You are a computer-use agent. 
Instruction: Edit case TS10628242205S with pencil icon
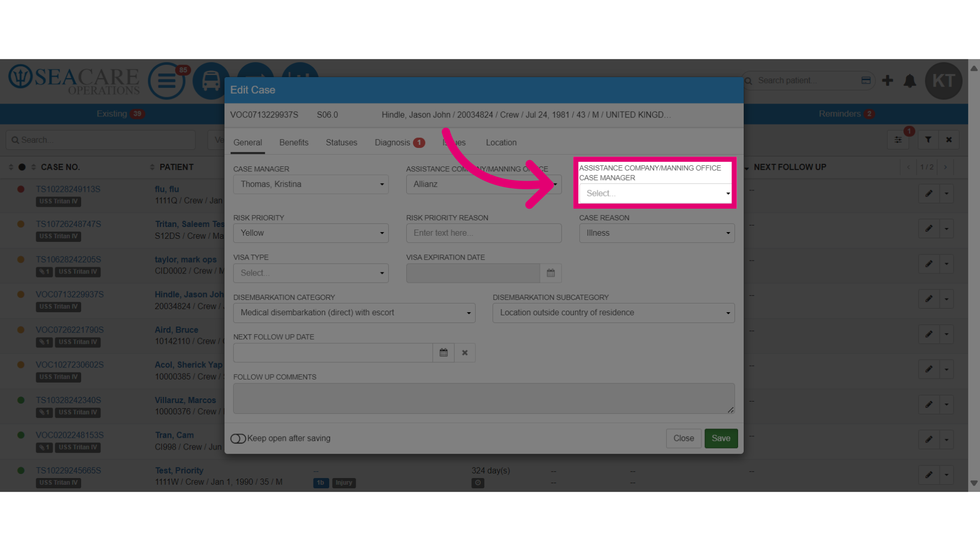929,264
